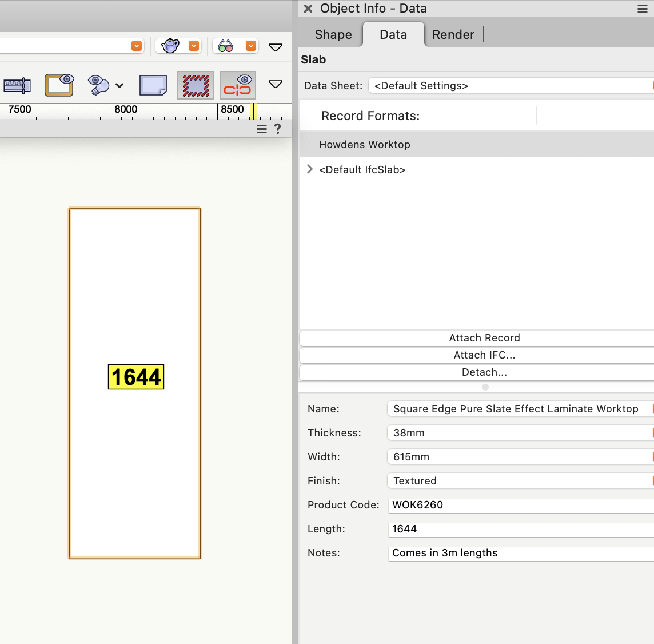
Task: Click the Detach button
Action: [484, 372]
